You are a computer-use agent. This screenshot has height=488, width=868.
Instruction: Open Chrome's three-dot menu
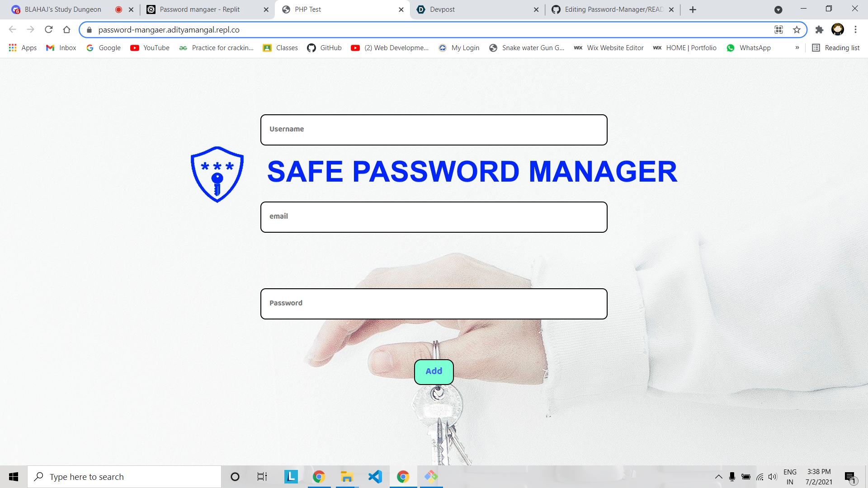[x=855, y=30]
